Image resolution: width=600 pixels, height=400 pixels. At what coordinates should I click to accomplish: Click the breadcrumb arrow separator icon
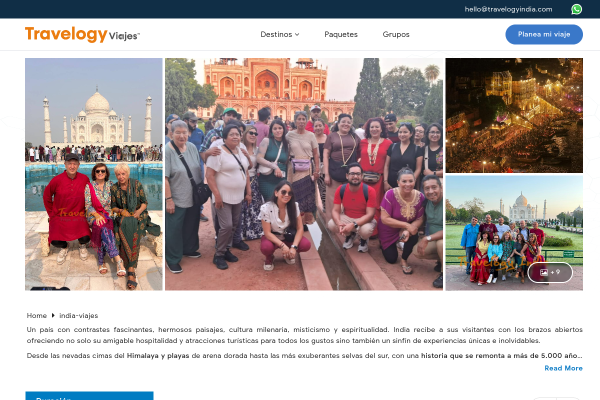pyautogui.click(x=53, y=315)
